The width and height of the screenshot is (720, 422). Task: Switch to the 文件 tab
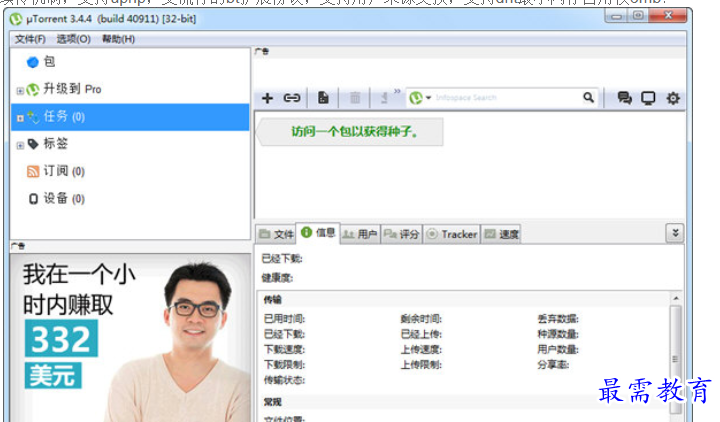276,234
